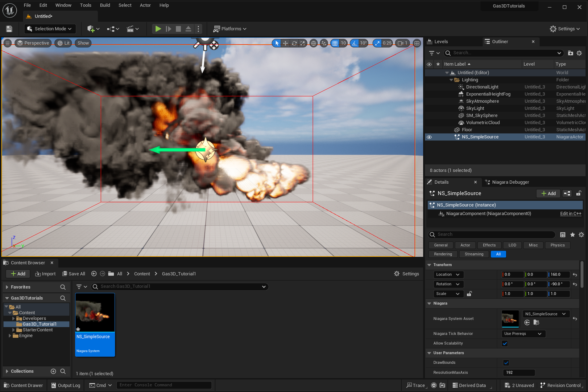This screenshot has width=588, height=392.
Task: Select the NS_SimpleSource thumbnail in Content Browser
Action: click(95, 312)
